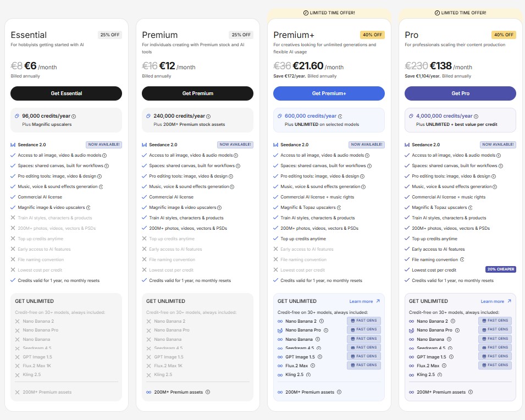Click info icon beside 240,000 credits/year

point(208,117)
